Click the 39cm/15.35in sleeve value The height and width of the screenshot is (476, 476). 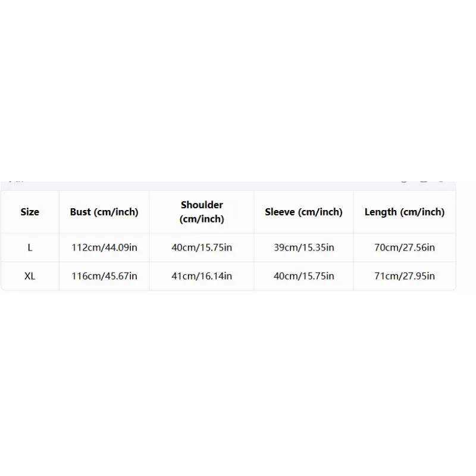click(x=303, y=248)
